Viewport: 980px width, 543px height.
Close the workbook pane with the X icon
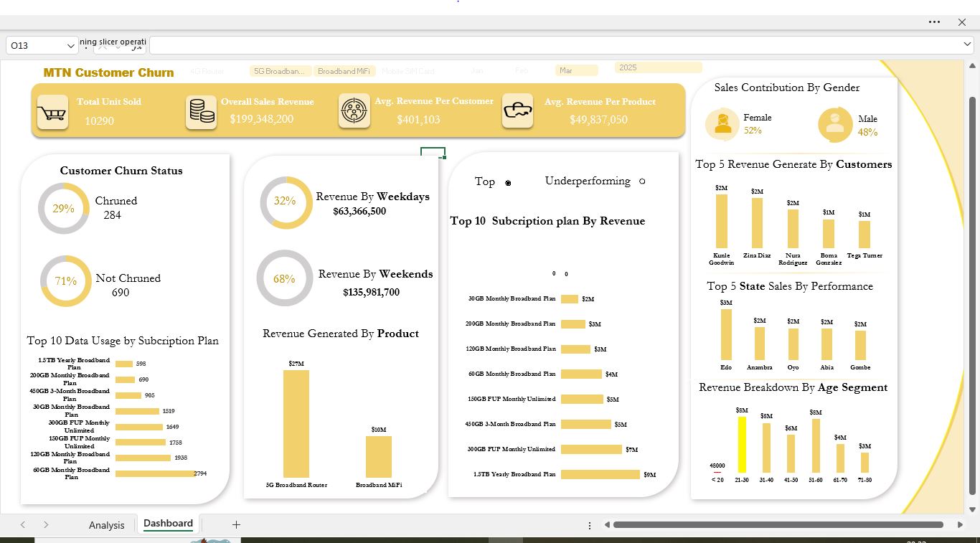pos(962,22)
